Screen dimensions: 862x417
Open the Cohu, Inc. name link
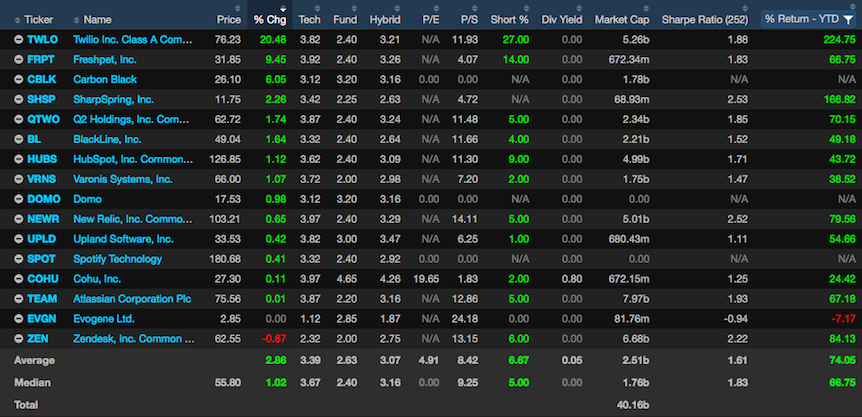(97, 279)
